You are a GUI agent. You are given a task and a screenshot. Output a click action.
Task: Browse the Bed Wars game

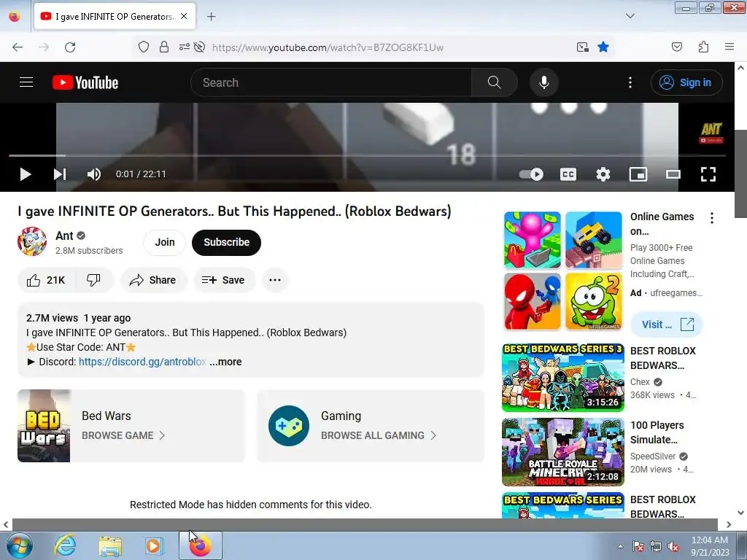pyautogui.click(x=123, y=436)
